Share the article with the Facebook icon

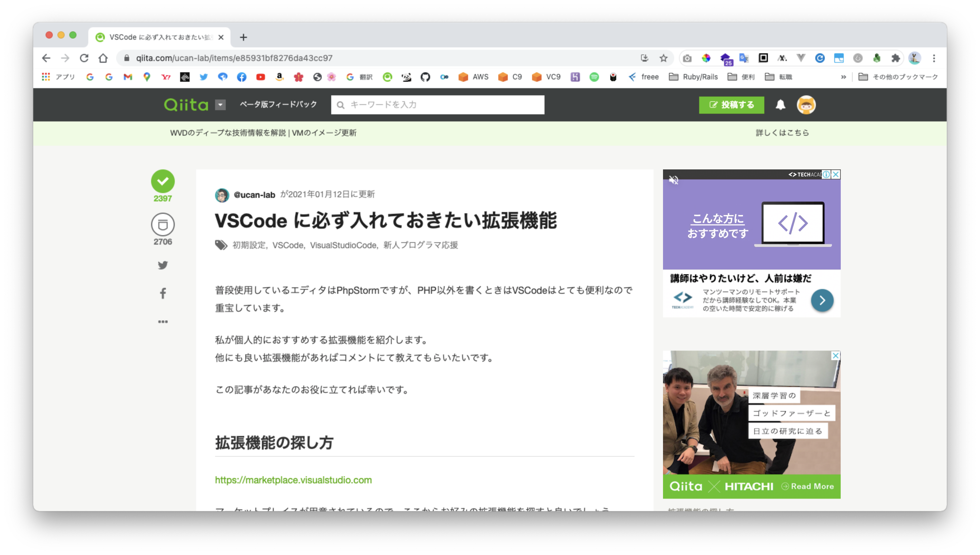[163, 293]
